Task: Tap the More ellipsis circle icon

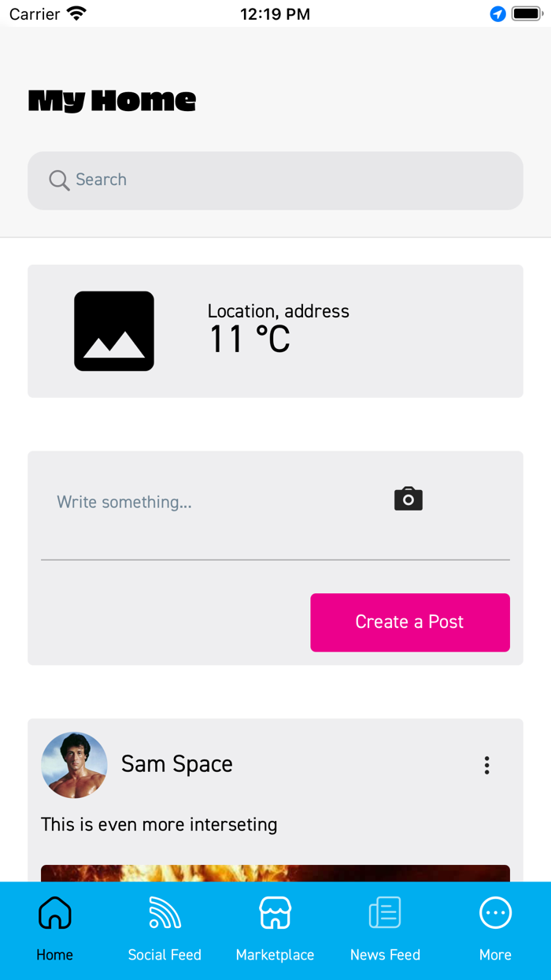Action: coord(495,913)
